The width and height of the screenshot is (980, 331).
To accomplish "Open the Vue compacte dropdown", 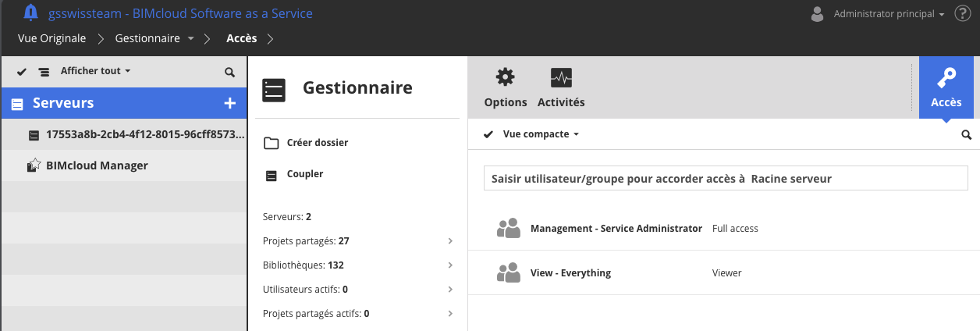I will 541,134.
